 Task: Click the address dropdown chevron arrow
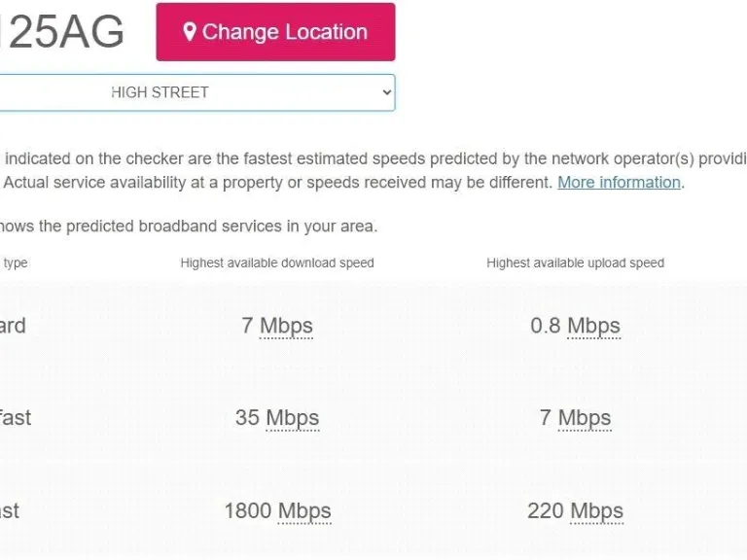point(386,92)
